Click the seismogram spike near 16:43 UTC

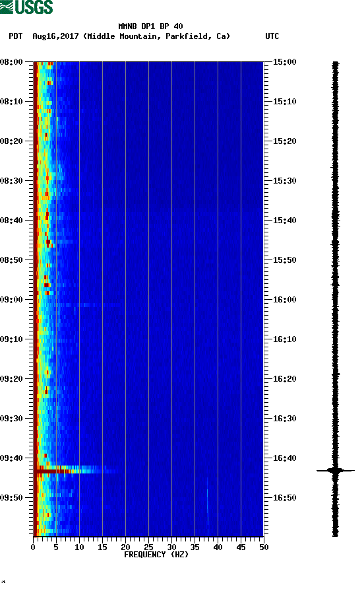pos(335,470)
